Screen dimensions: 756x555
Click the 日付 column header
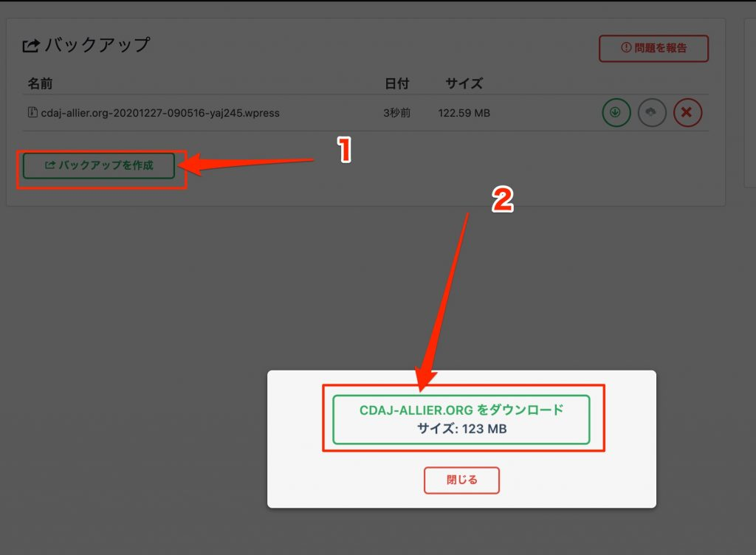coord(396,83)
